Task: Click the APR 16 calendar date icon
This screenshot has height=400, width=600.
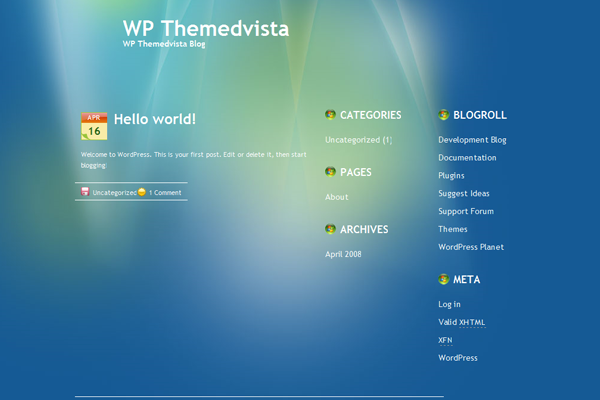Action: tap(94, 126)
